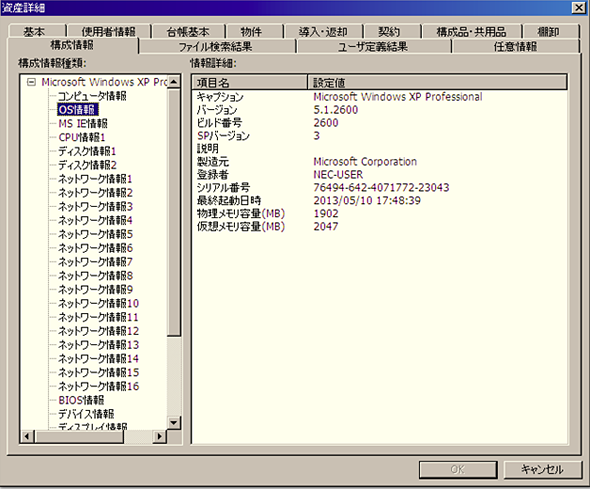Switch to the 任意情報 tab

(515, 47)
